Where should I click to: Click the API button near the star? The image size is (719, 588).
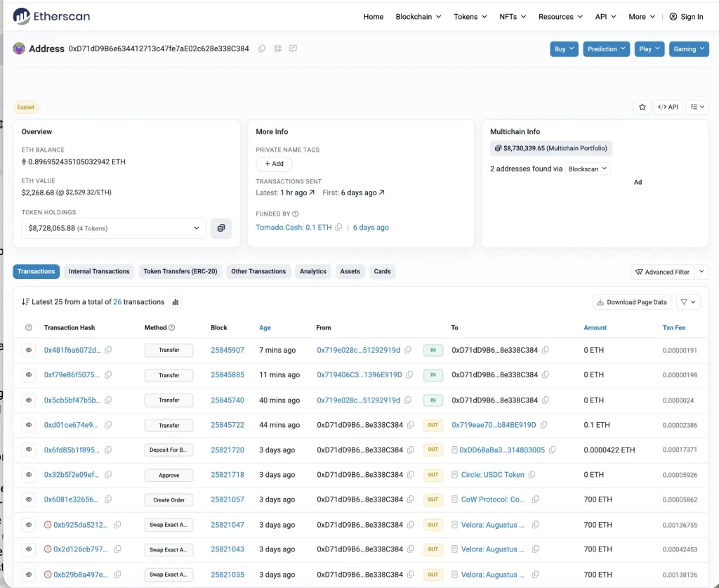point(668,107)
